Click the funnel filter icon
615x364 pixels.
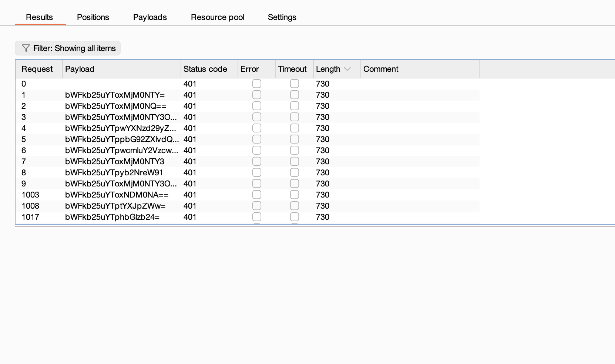pos(26,48)
